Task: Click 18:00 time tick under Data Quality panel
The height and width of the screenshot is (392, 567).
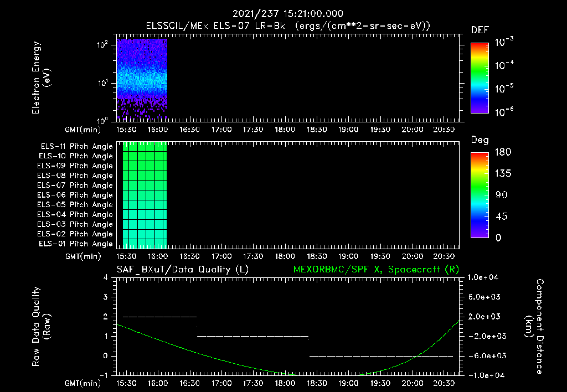Action: 285,383
